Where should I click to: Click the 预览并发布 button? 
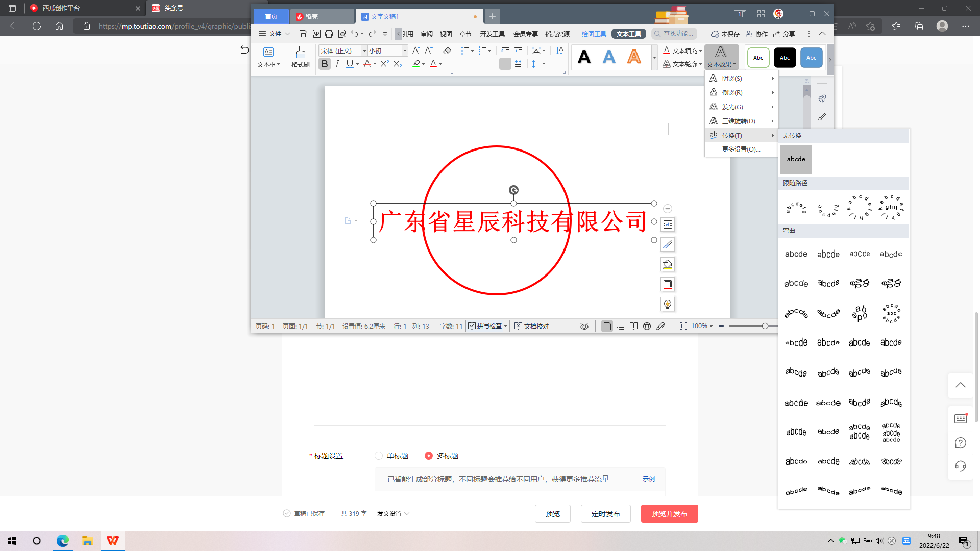669,514
